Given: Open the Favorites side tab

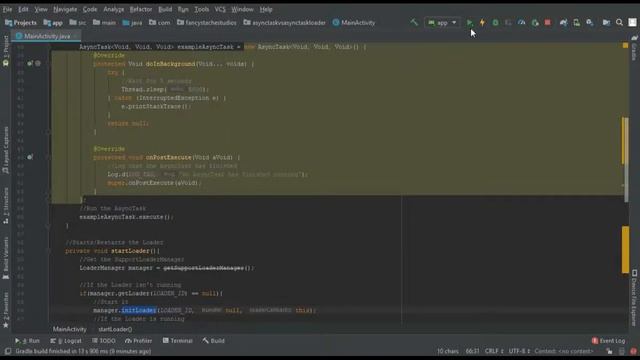Looking at the screenshot, I should pos(6,310).
